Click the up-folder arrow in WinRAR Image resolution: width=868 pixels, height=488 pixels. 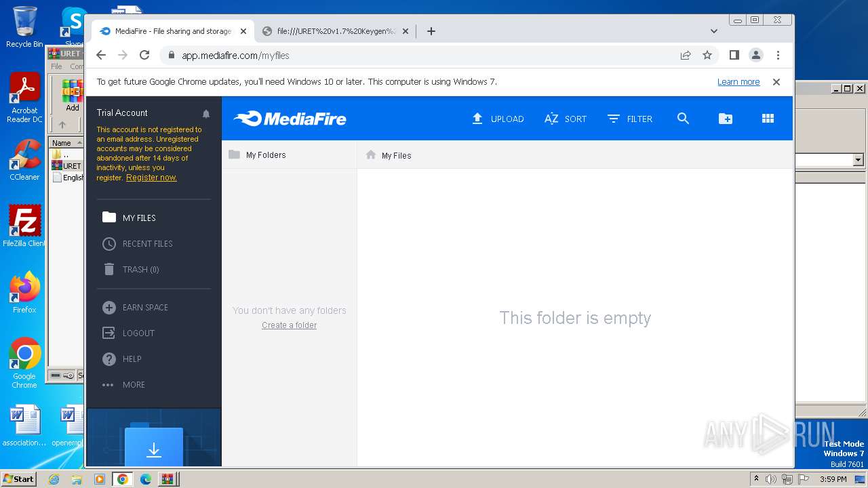(62, 125)
